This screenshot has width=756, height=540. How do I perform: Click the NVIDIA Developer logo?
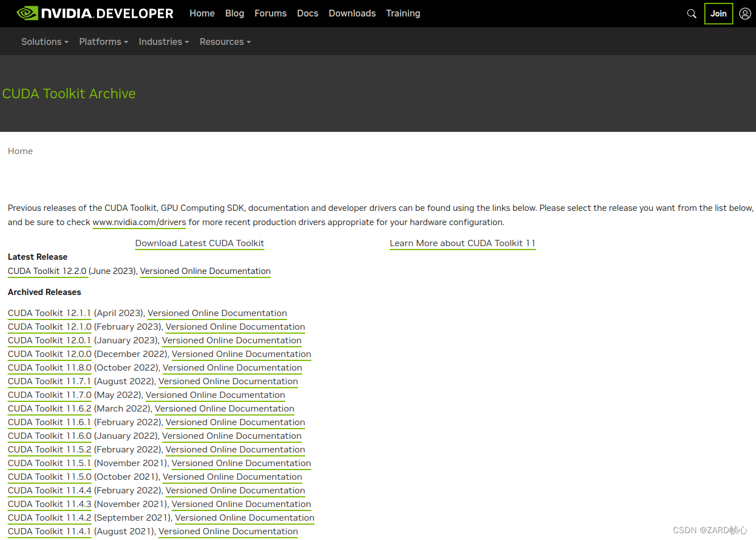pos(95,13)
